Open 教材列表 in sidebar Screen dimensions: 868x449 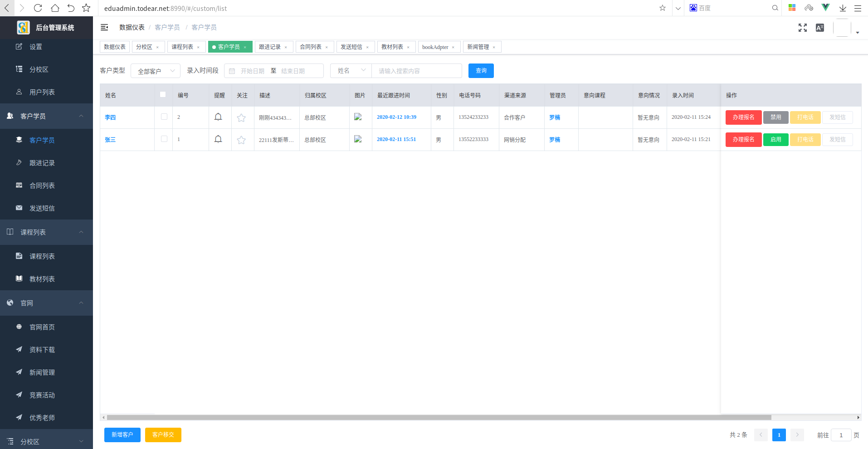pos(46,279)
